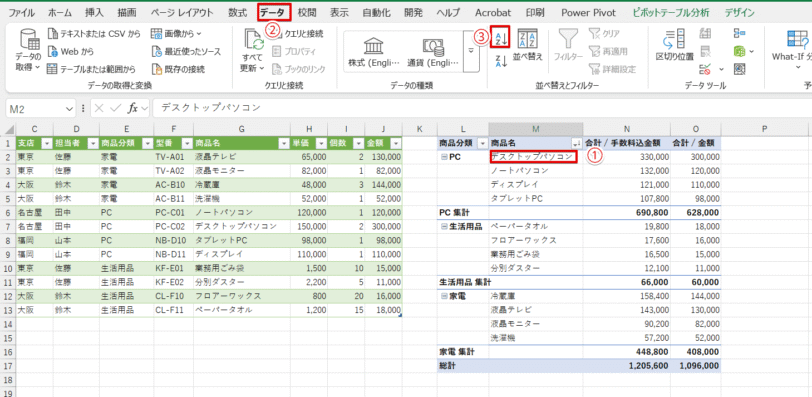Open the table's 商品分類 filter dropdown in column E
This screenshot has width=812, height=397.
click(x=147, y=143)
